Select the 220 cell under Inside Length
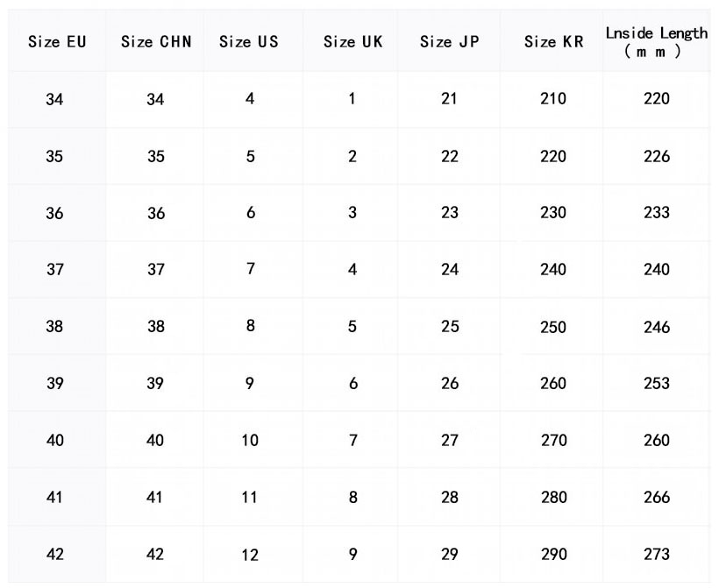719x588 pixels. 656,99
